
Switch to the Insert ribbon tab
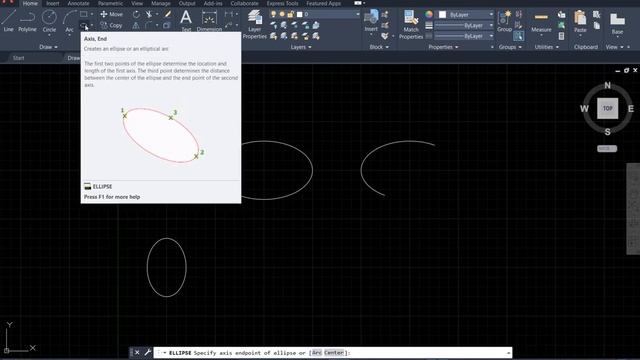pos(53,3)
